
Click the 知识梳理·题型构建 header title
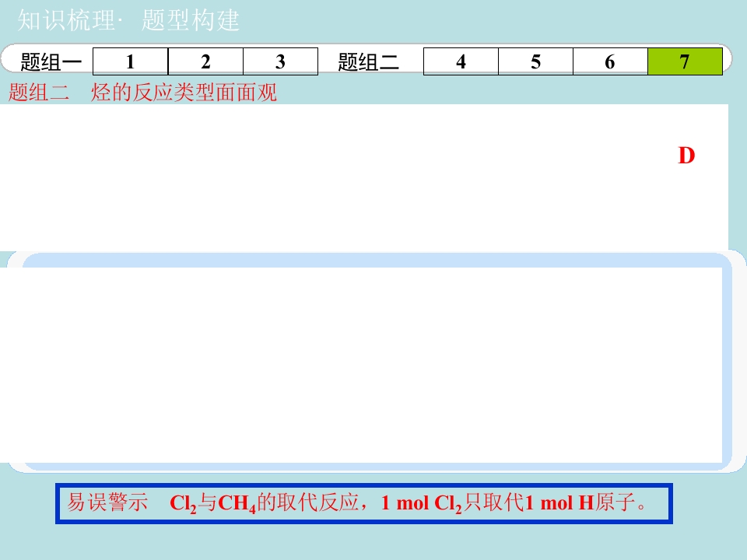coord(128,20)
